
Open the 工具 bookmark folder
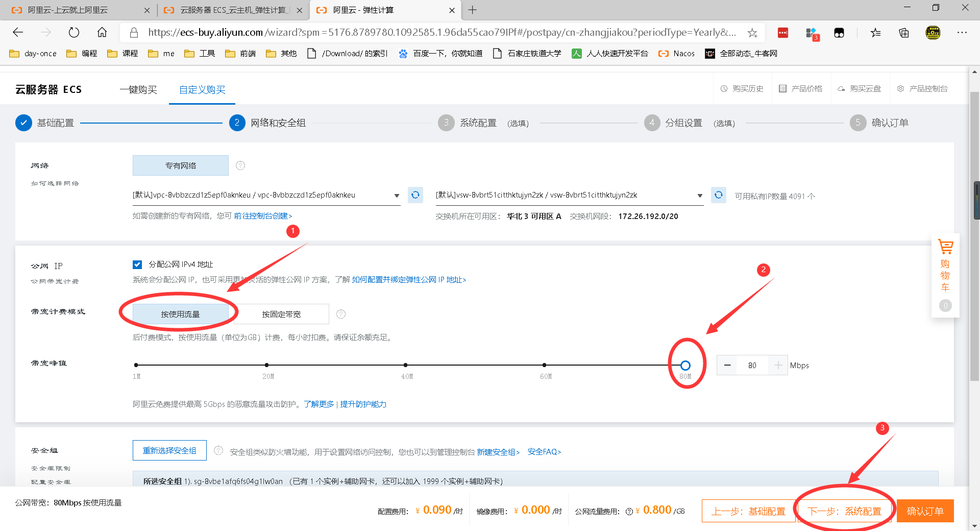(200, 53)
